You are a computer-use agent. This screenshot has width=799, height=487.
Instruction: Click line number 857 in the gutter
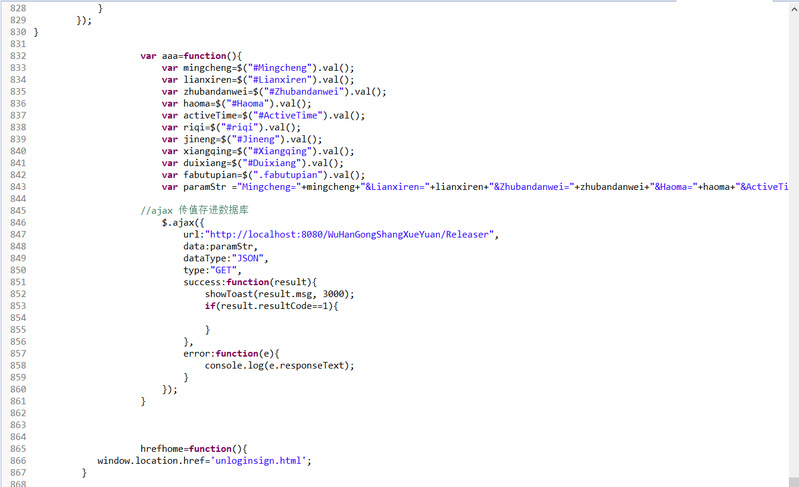coord(18,354)
